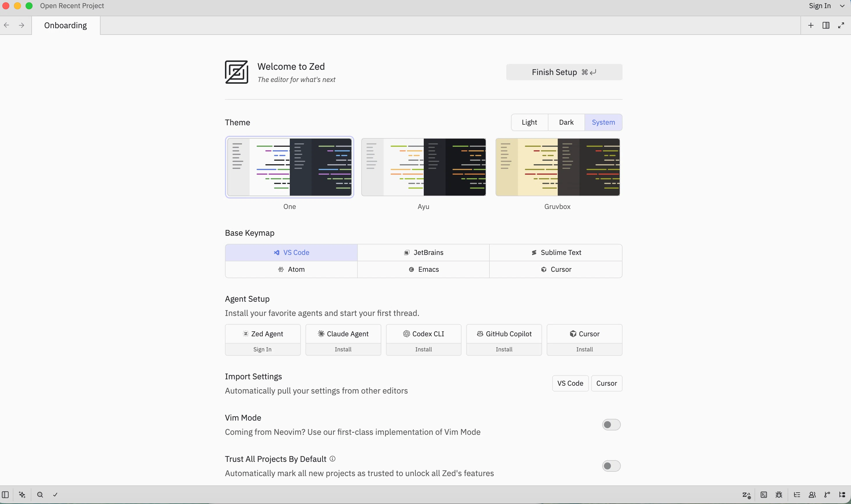Install the Codex CLI agent
The height and width of the screenshot is (504, 851).
coord(423,349)
